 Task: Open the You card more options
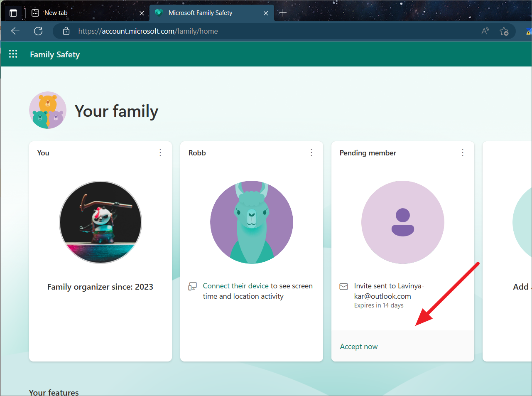coord(160,152)
